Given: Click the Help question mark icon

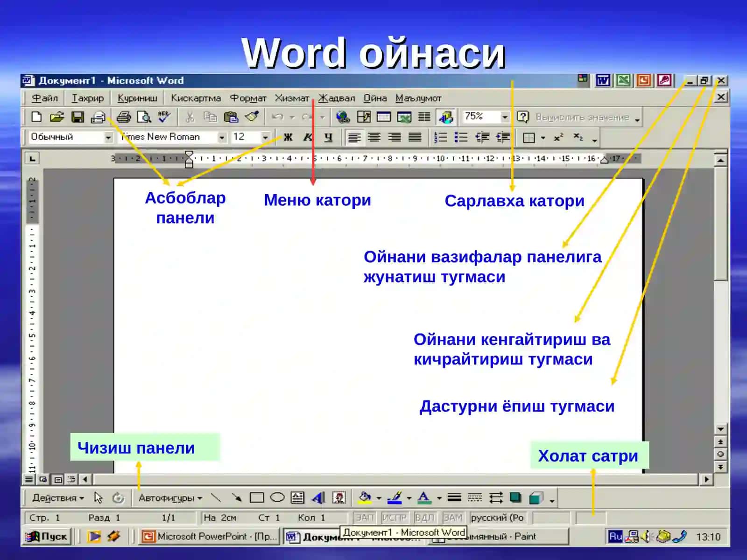Looking at the screenshot, I should pos(523,117).
